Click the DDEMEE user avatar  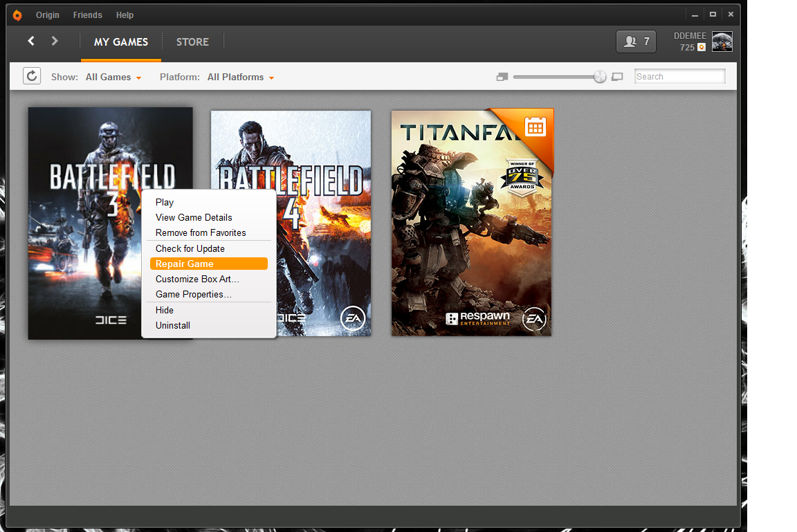point(722,42)
